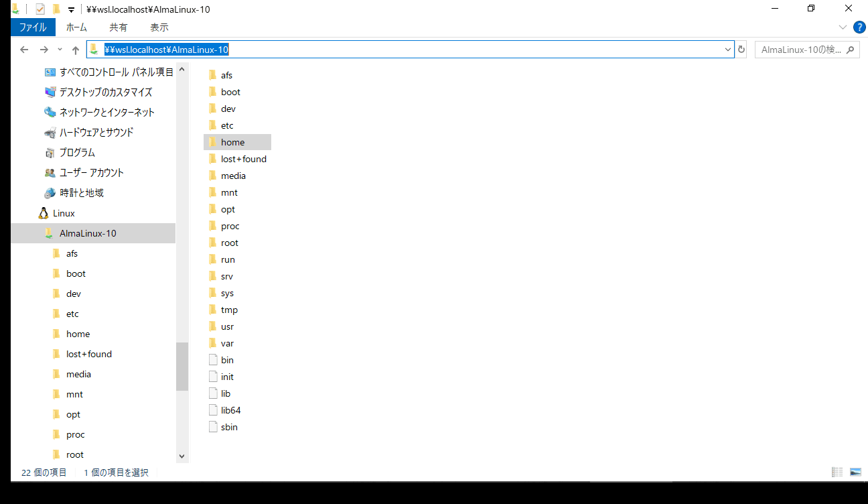868x504 pixels.
Task: Select the var folder icon in file list
Action: click(x=213, y=343)
